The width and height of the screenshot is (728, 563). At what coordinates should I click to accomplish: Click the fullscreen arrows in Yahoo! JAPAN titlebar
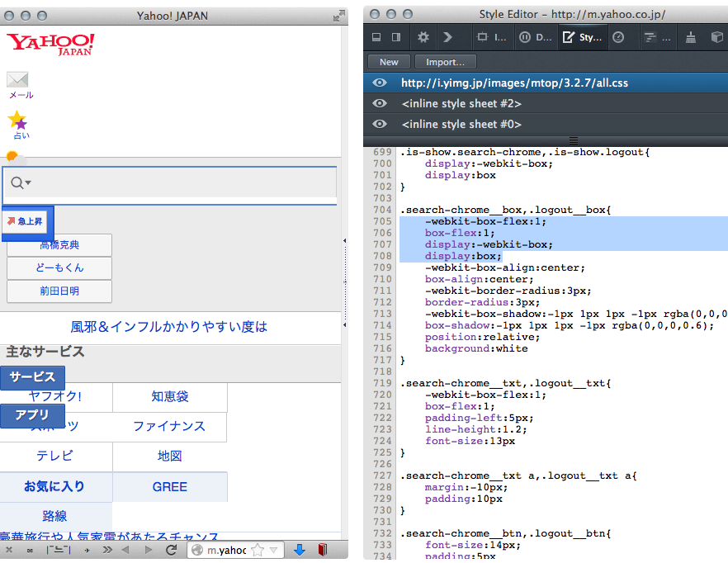[339, 17]
